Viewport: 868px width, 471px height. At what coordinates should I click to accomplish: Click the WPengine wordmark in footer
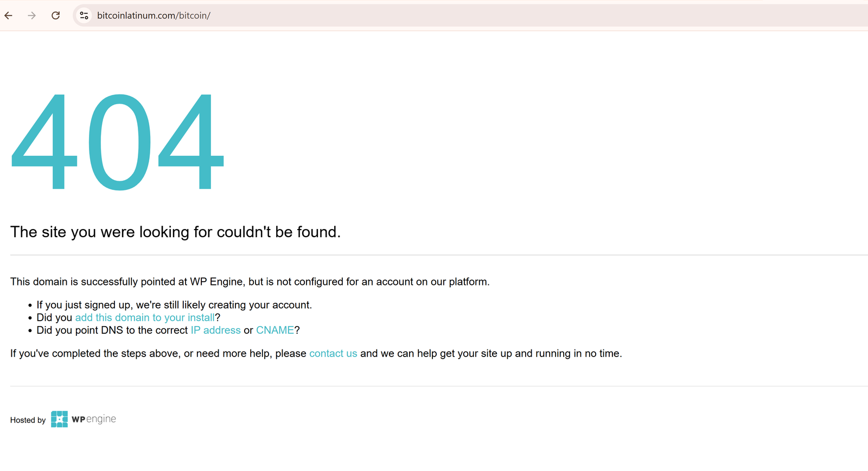click(94, 419)
